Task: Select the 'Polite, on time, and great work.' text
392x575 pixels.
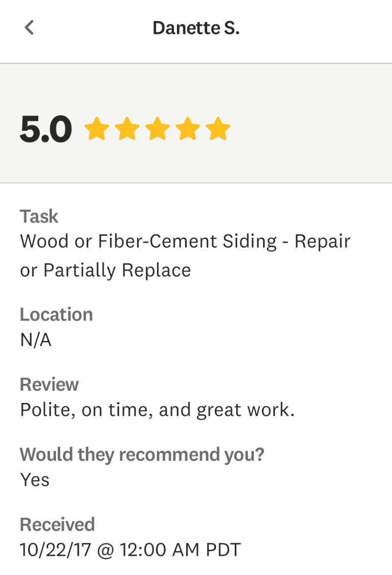Action: (x=157, y=410)
